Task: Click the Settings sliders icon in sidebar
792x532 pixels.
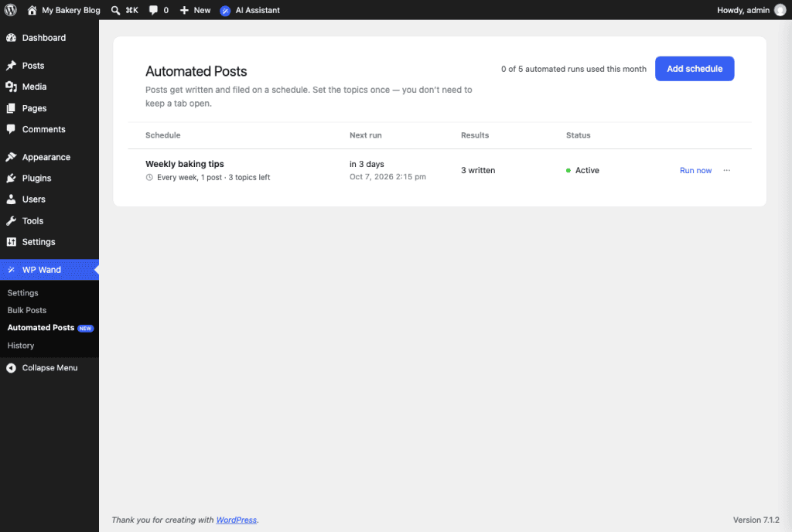Action: tap(11, 242)
